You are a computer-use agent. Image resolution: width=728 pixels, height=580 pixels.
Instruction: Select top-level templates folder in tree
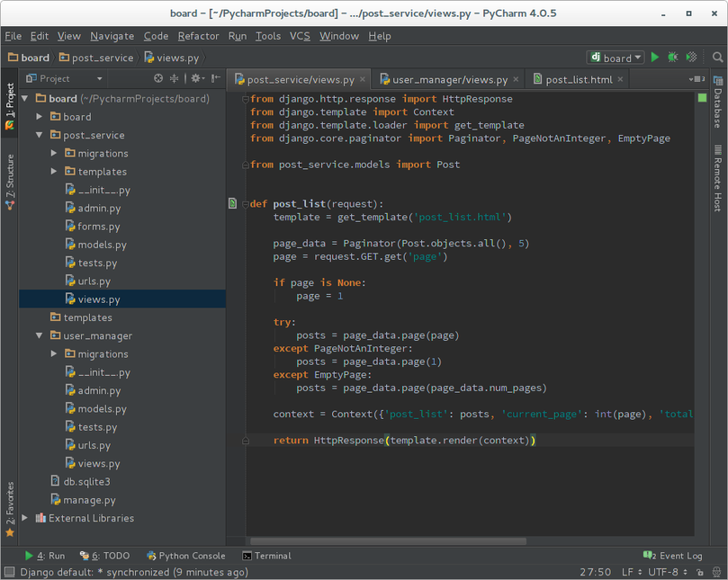(81, 317)
